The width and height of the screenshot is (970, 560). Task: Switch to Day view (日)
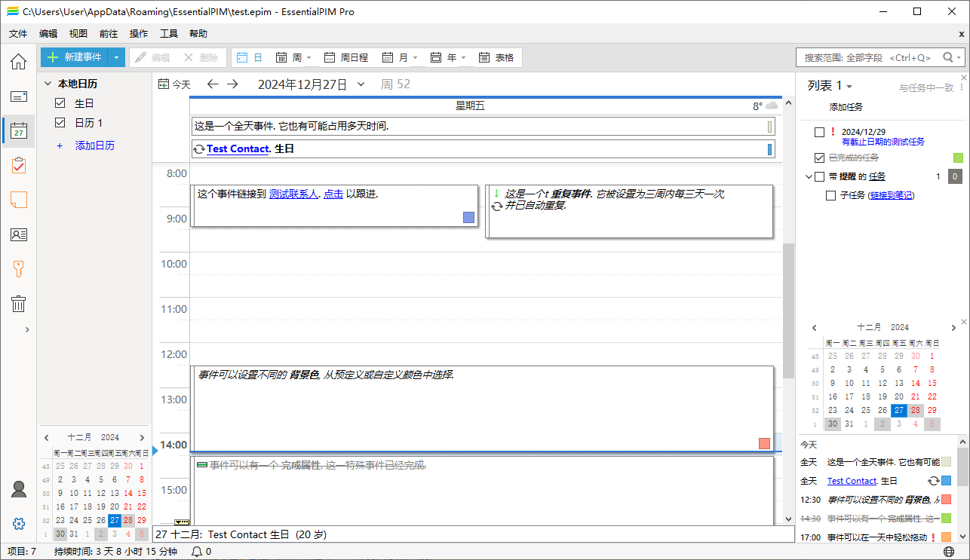tap(250, 57)
